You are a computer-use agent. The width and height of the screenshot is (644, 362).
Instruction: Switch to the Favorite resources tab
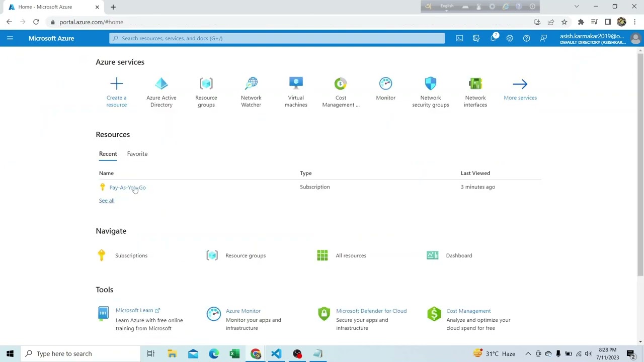(x=137, y=154)
